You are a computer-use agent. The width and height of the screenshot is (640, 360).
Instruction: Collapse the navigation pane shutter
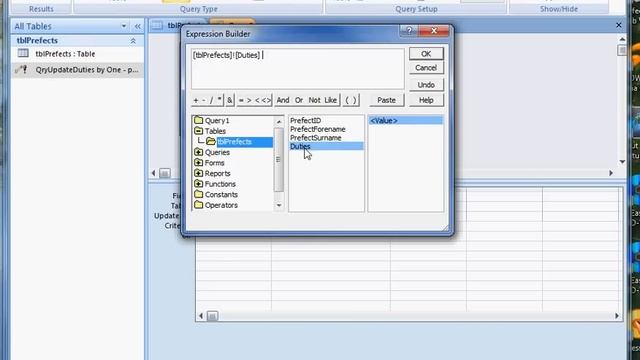coord(138,26)
